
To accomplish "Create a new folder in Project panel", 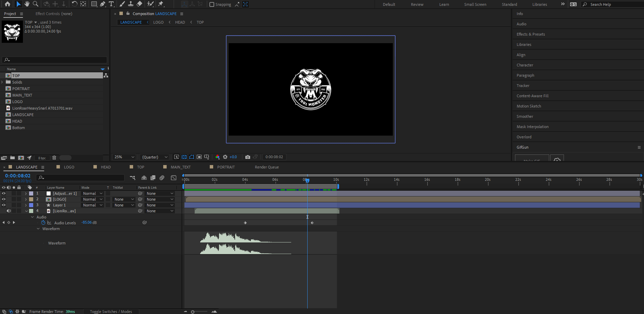I will [12, 158].
